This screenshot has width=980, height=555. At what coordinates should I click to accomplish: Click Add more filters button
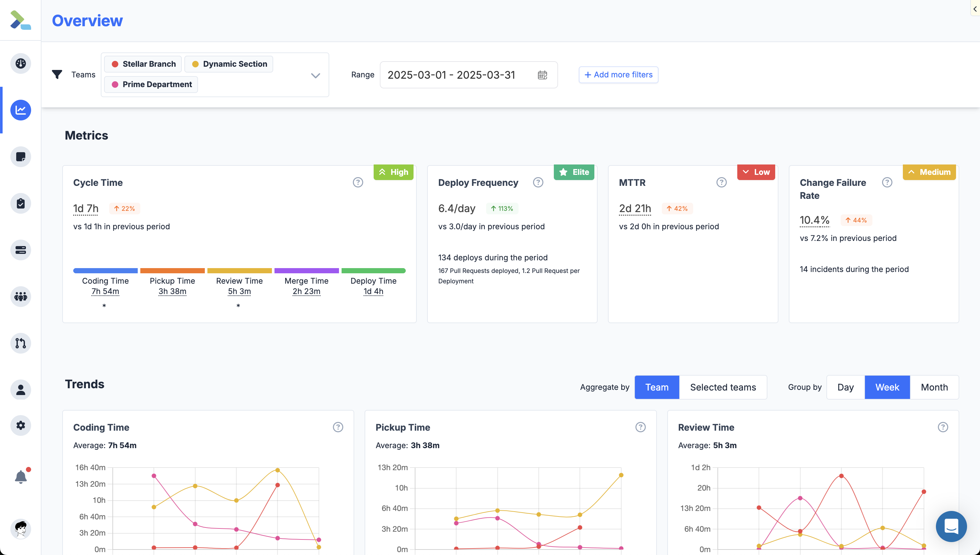[x=618, y=75]
